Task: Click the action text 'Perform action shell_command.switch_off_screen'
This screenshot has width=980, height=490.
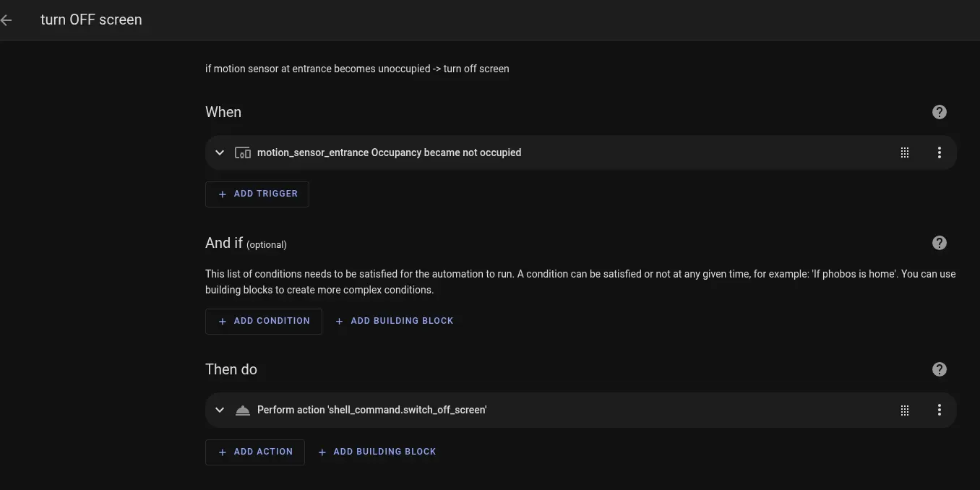Action: pyautogui.click(x=372, y=410)
